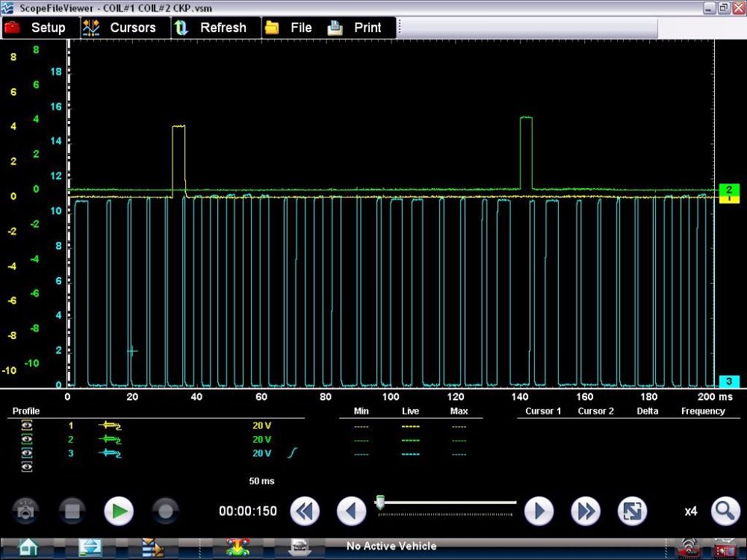Click the expand view arrows icon
The image size is (747, 560).
click(632, 511)
